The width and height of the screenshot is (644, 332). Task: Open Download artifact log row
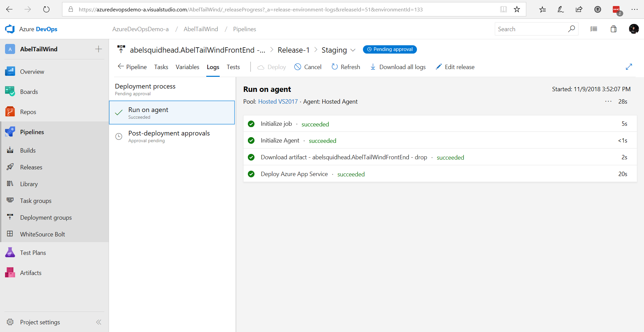pyautogui.click(x=440, y=157)
